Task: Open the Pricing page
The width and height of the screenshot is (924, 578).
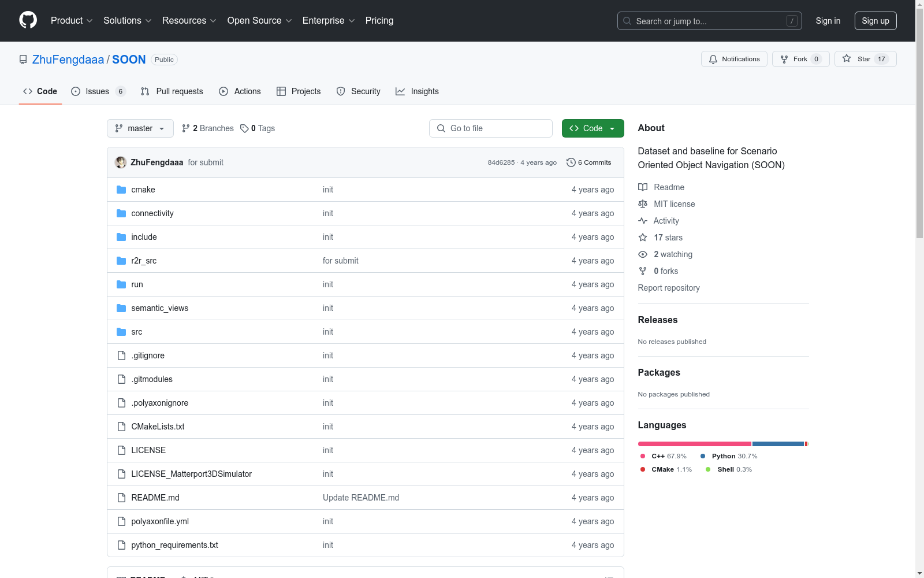Action: click(x=379, y=21)
